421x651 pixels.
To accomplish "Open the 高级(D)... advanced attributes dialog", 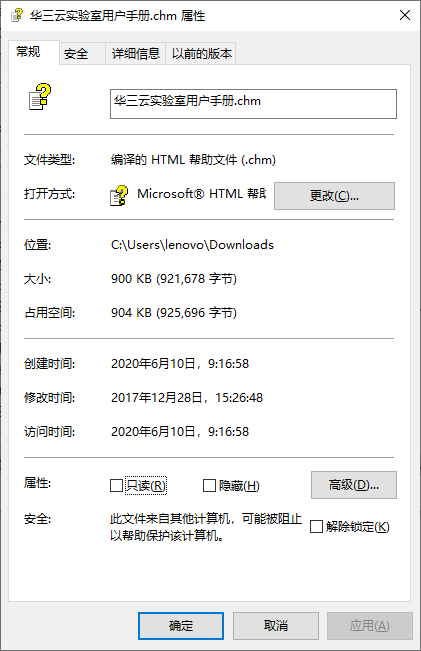I will pyautogui.click(x=354, y=485).
